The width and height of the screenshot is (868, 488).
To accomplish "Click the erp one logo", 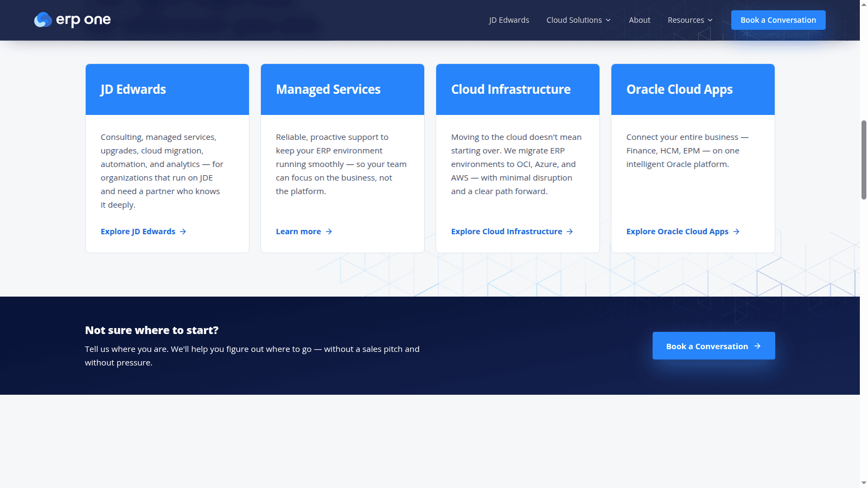I will 72,20.
